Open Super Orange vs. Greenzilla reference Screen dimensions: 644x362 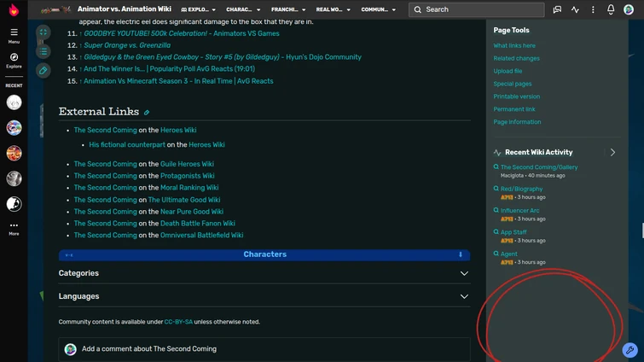(127, 45)
